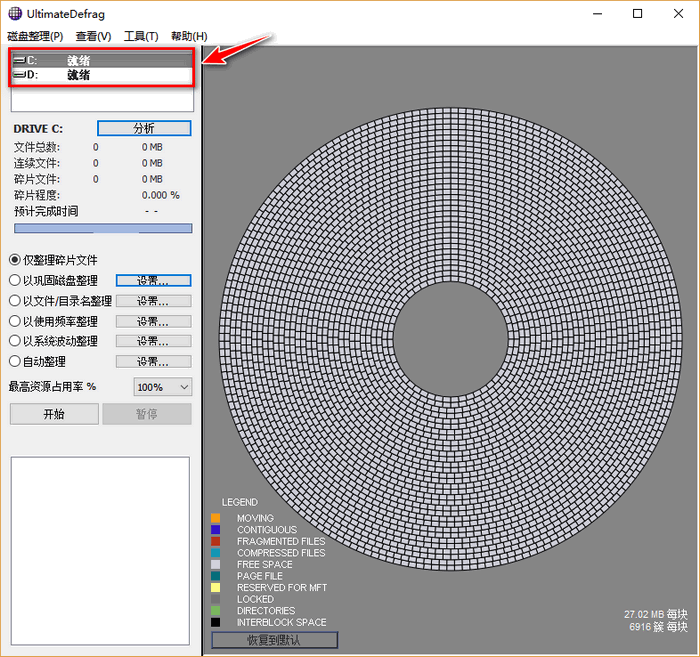This screenshot has height=657, width=700.
Task: Select drive D: in the drive list
Action: click(102, 75)
